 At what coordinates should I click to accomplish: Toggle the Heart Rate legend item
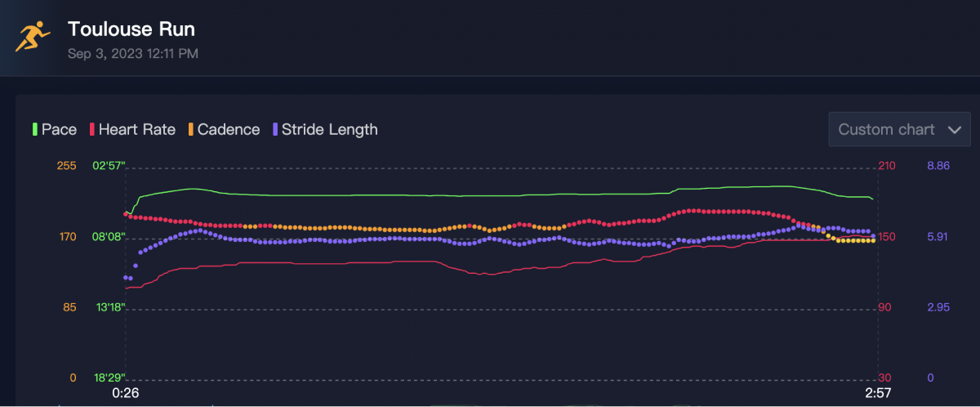(132, 129)
